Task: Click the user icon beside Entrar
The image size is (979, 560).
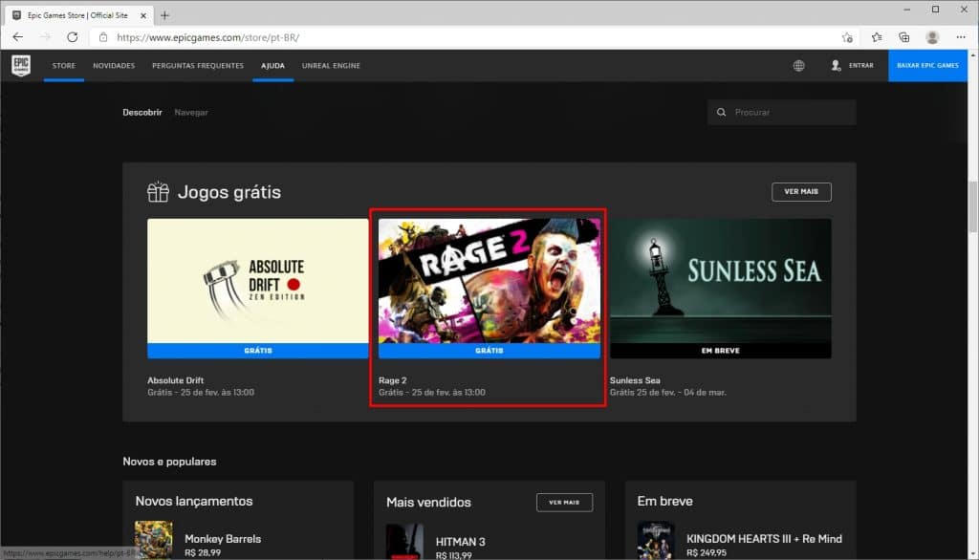Action: (x=836, y=66)
